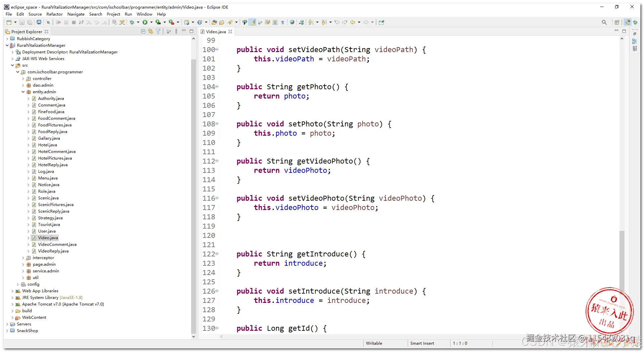The height and width of the screenshot is (352, 644).
Task: Select the SnackShop project
Action: click(x=28, y=330)
